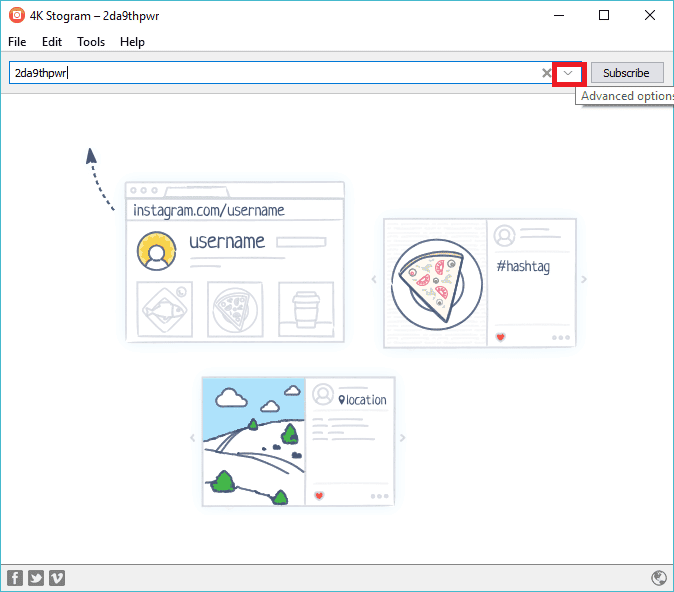674x592 pixels.
Task: Click the clear text X in search box
Action: [x=546, y=73]
